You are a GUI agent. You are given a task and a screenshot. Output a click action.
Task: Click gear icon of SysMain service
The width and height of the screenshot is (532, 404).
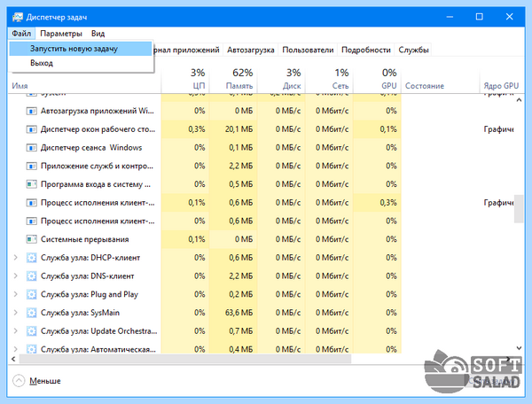click(32, 313)
